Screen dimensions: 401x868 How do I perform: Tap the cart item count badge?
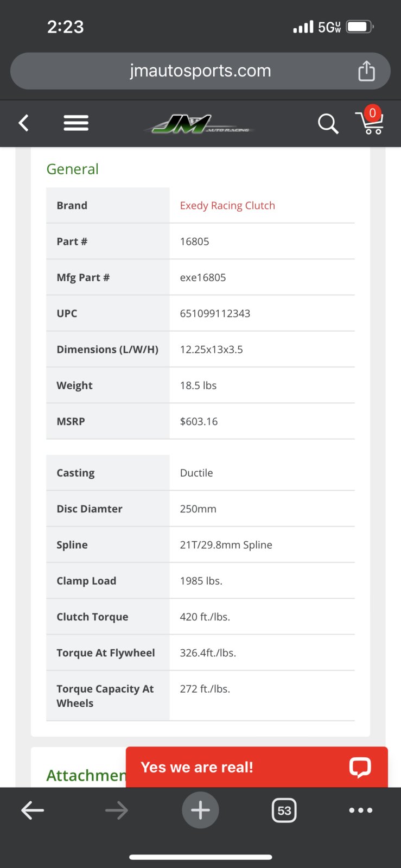pos(372,113)
